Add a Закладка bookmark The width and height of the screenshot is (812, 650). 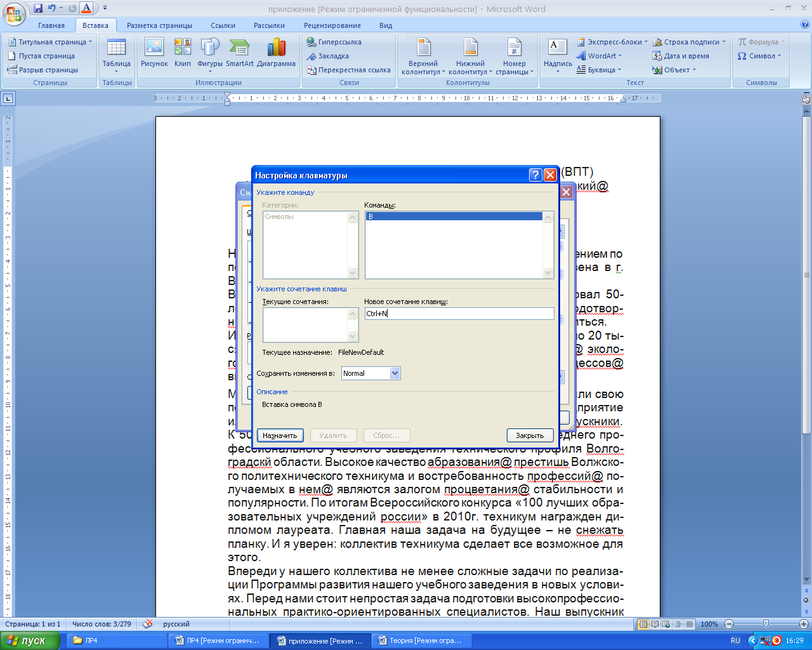[x=328, y=56]
